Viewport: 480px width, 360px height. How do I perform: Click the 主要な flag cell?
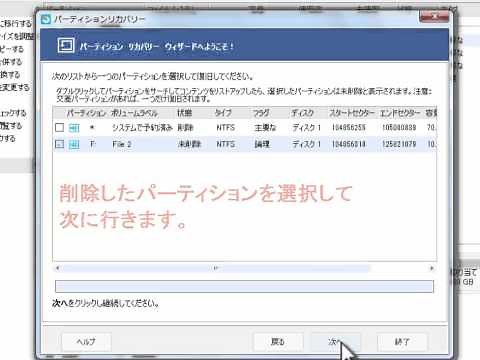click(x=265, y=127)
